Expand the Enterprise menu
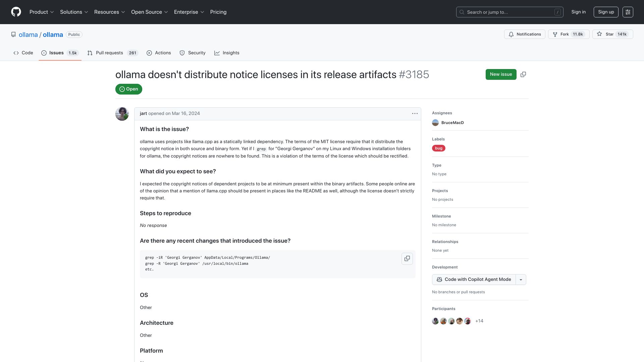Viewport: 644px width, 362px height. 189,12
